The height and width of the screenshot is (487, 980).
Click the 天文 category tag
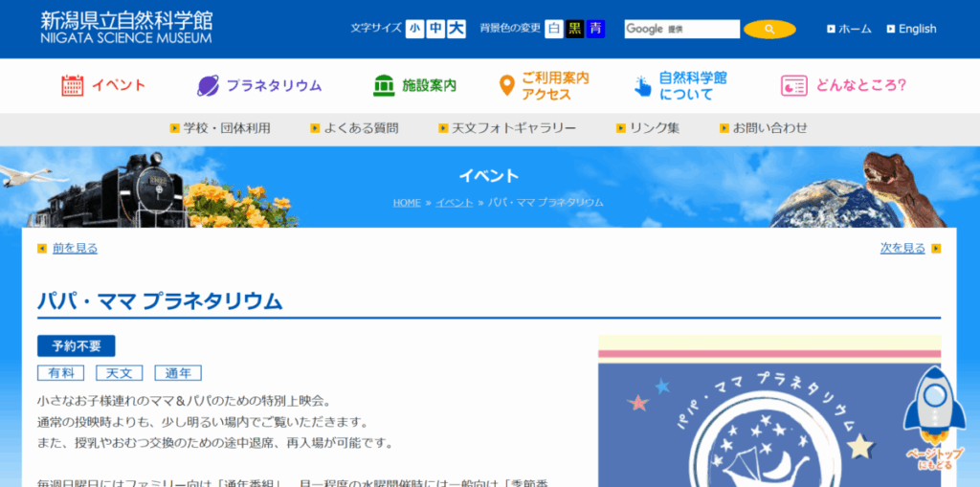tap(120, 373)
